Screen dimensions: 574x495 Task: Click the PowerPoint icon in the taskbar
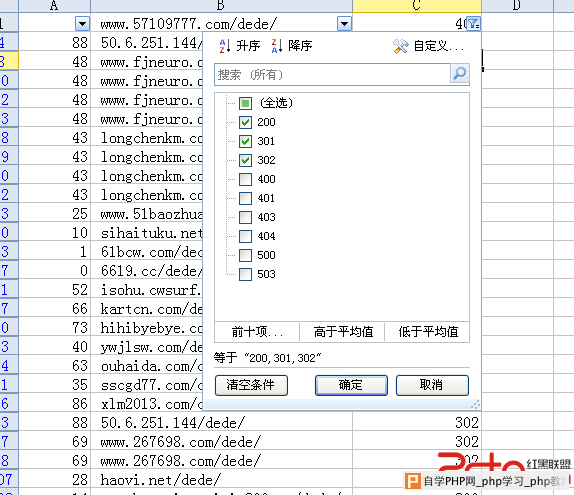(x=413, y=481)
